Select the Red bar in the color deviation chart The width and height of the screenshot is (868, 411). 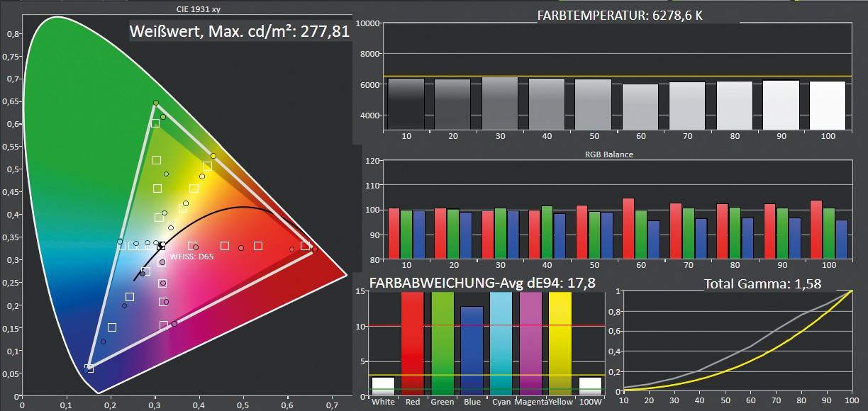pos(413,343)
